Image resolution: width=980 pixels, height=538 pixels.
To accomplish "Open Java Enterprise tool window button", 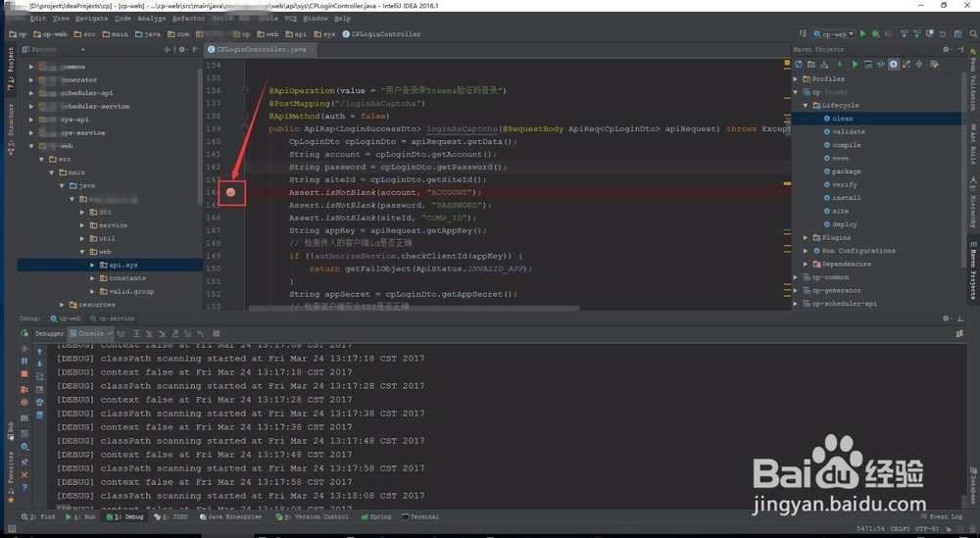I will point(230,516).
